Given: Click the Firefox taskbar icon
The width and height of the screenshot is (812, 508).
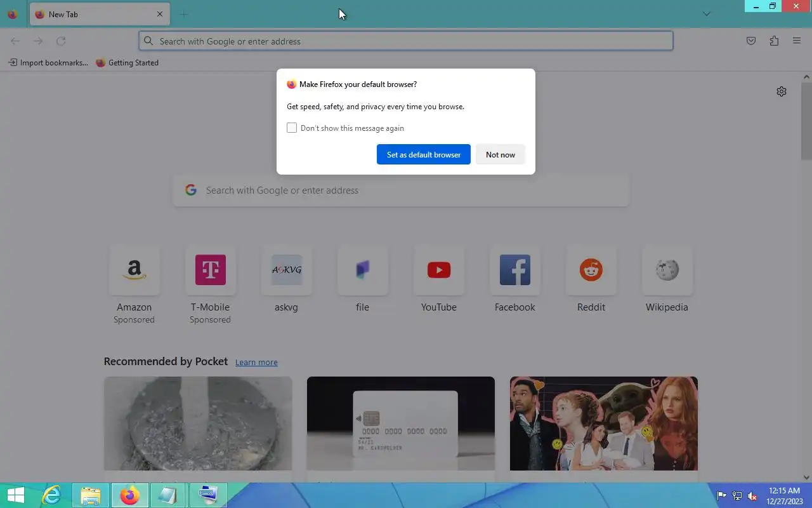Looking at the screenshot, I should pyautogui.click(x=129, y=495).
